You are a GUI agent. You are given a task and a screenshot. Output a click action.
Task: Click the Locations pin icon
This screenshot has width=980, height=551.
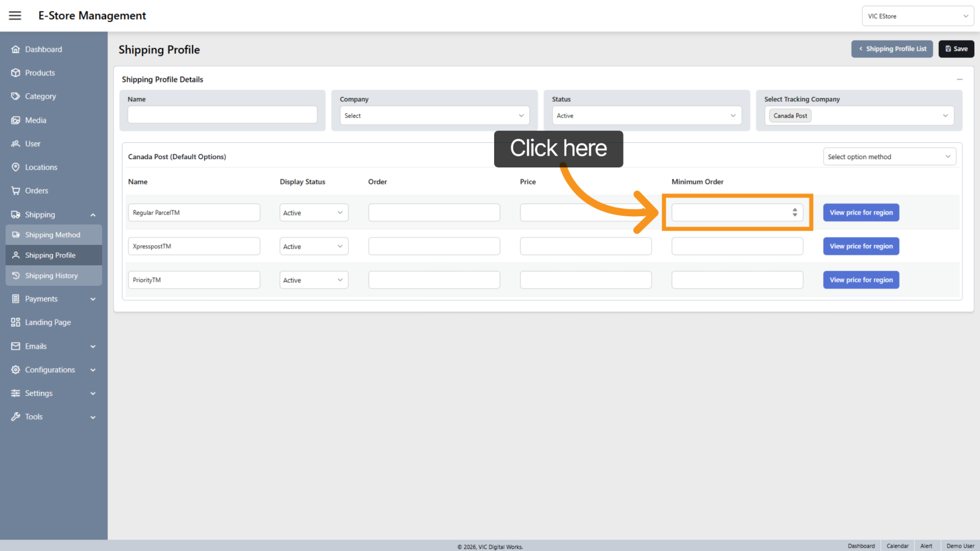(16, 167)
